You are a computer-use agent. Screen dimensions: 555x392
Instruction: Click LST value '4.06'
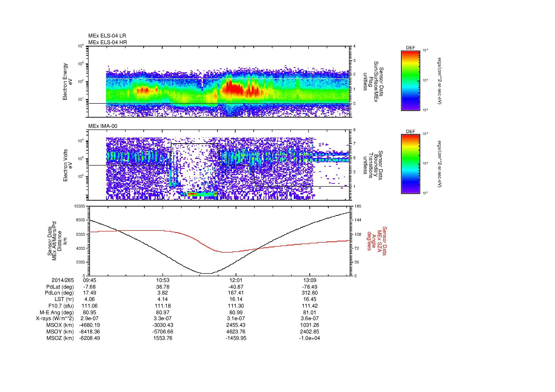click(x=89, y=299)
